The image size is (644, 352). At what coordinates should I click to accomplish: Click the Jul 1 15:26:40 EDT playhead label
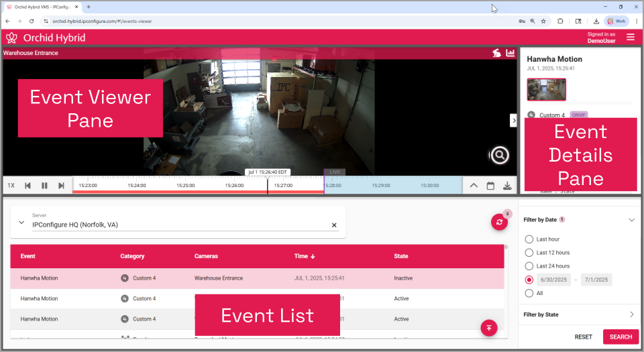pos(268,172)
